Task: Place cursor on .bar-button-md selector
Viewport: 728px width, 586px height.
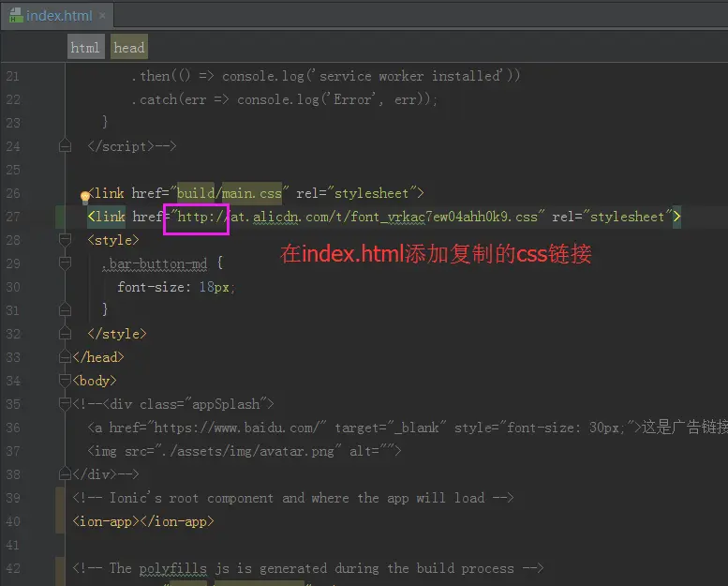Action: 155,263
